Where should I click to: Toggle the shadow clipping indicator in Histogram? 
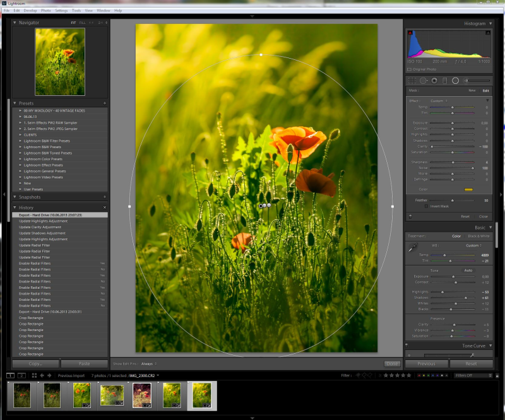point(410,32)
